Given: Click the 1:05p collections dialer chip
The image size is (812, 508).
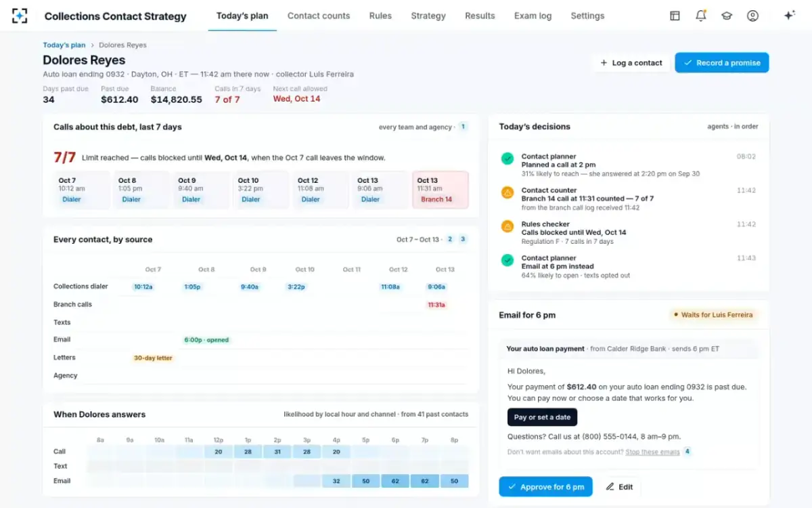Looking at the screenshot, I should click(192, 287).
